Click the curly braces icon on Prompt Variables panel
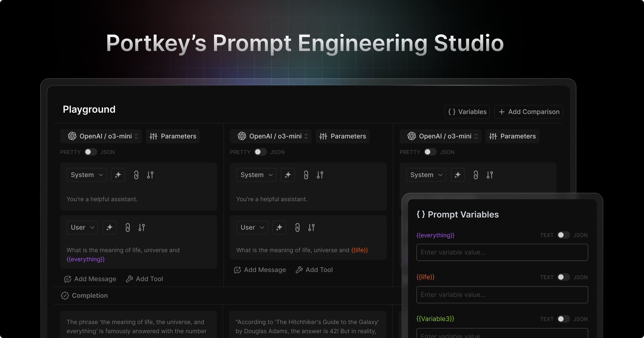Viewport: 644px width, 338px height. (420, 214)
